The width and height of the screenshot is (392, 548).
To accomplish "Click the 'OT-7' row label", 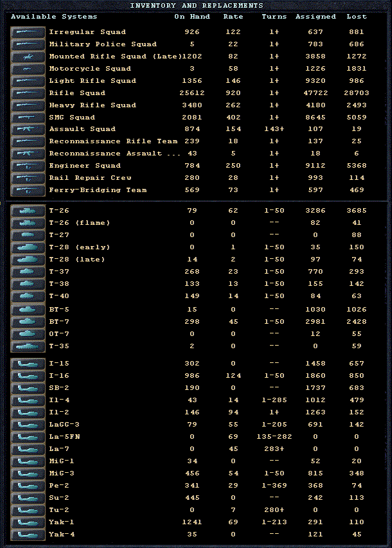I will (x=59, y=334).
